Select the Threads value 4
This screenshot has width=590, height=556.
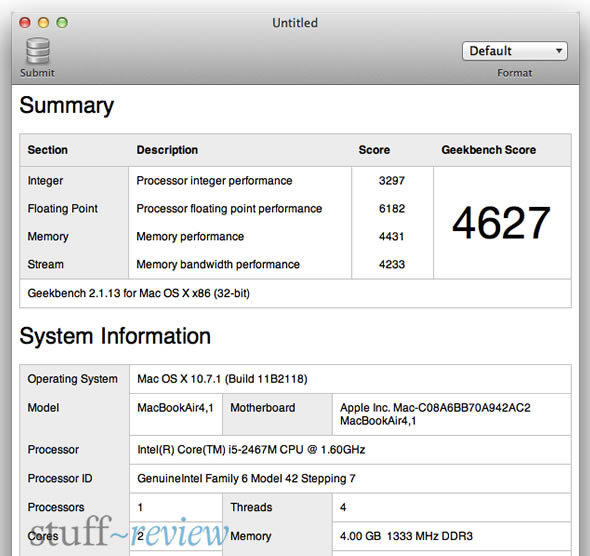point(343,507)
